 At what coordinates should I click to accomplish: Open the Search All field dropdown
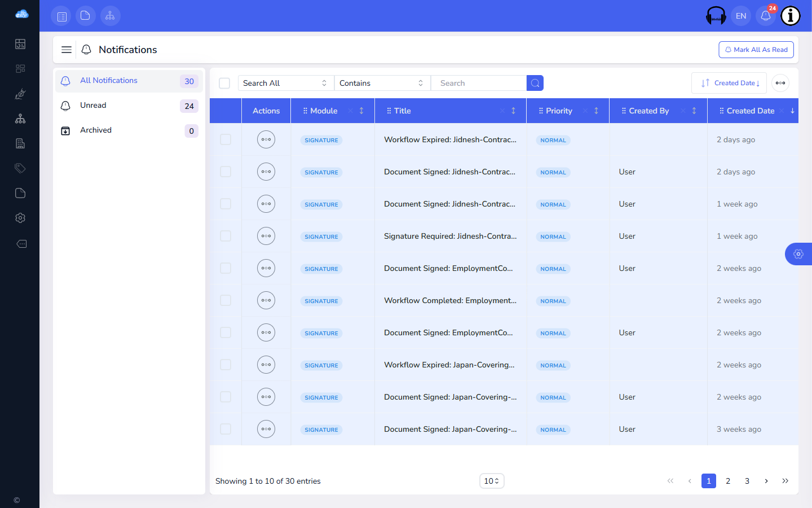(x=286, y=83)
